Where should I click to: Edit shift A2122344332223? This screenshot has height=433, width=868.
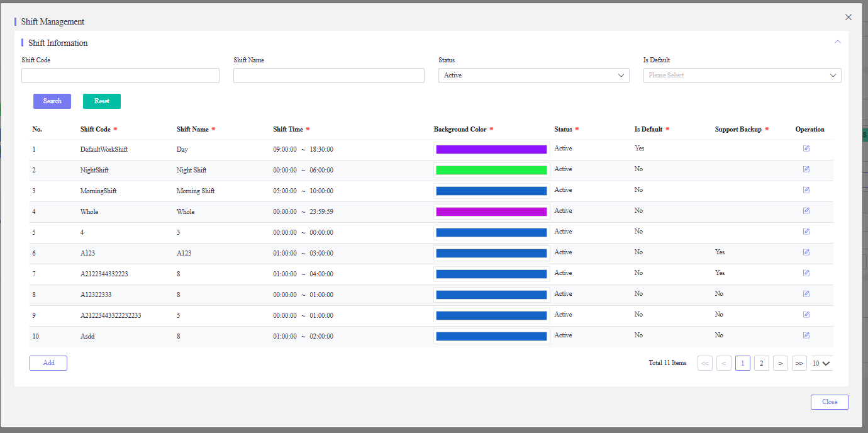806,273
